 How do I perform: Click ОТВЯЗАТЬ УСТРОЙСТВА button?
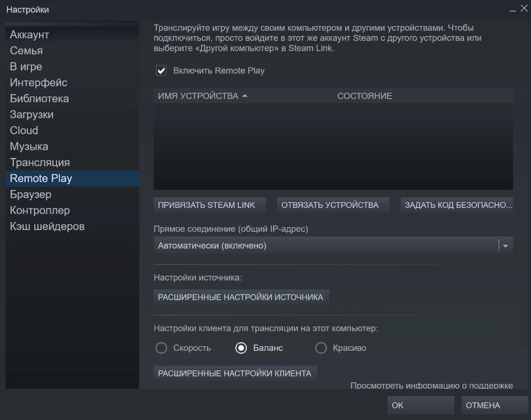click(x=333, y=205)
